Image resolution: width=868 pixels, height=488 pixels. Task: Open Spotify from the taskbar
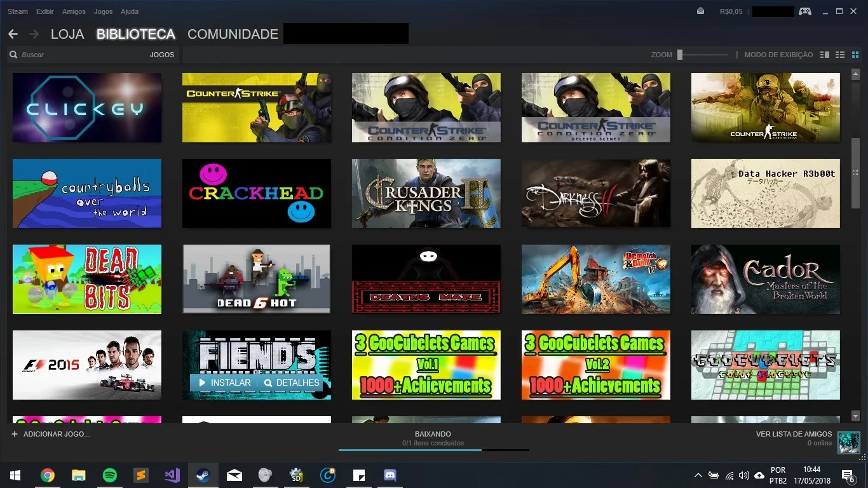point(109,475)
